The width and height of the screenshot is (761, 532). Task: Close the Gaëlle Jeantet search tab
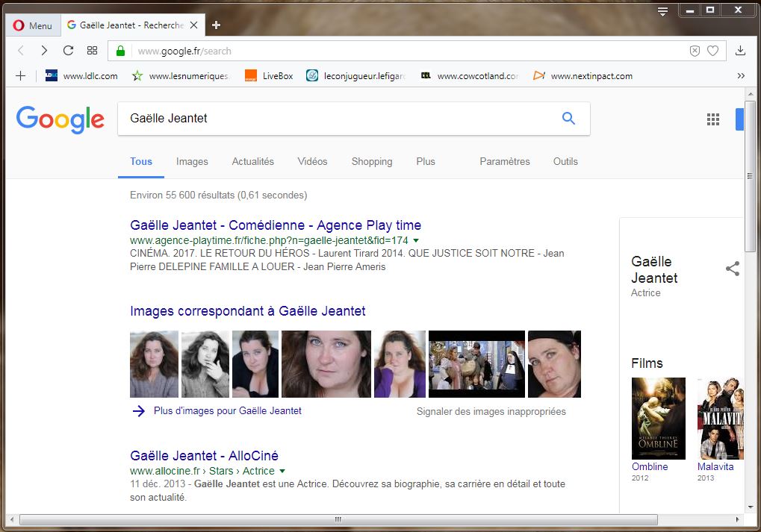coord(193,25)
